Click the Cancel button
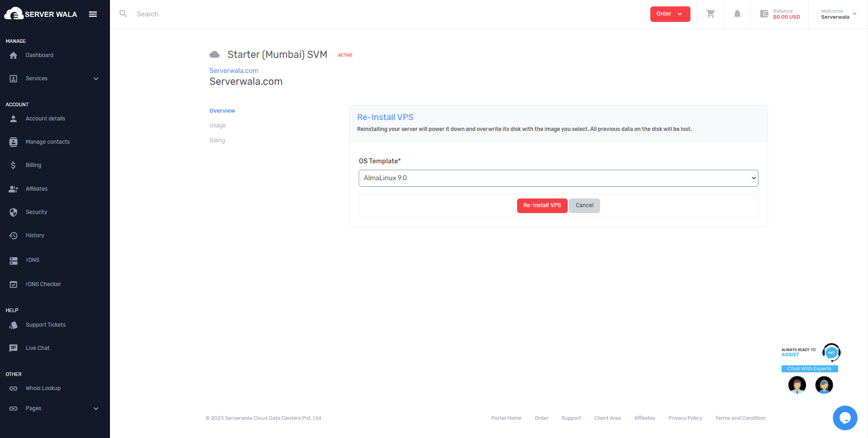The width and height of the screenshot is (868, 438). coord(585,205)
